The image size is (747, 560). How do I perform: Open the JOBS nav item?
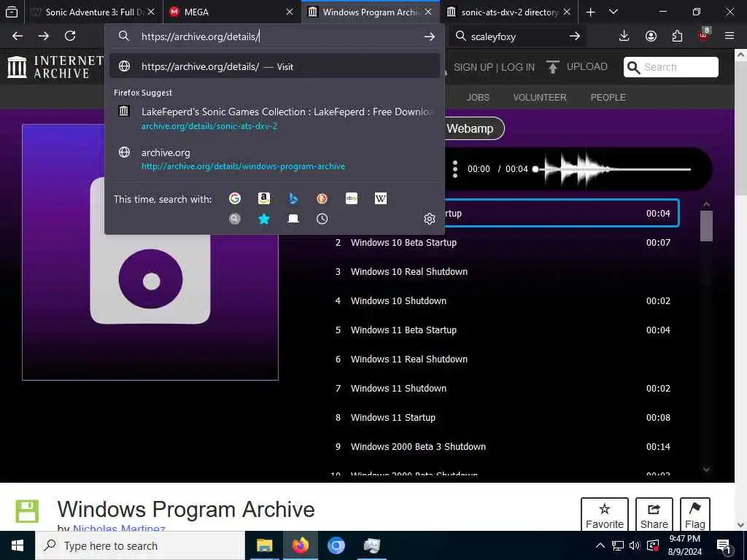[x=478, y=98]
